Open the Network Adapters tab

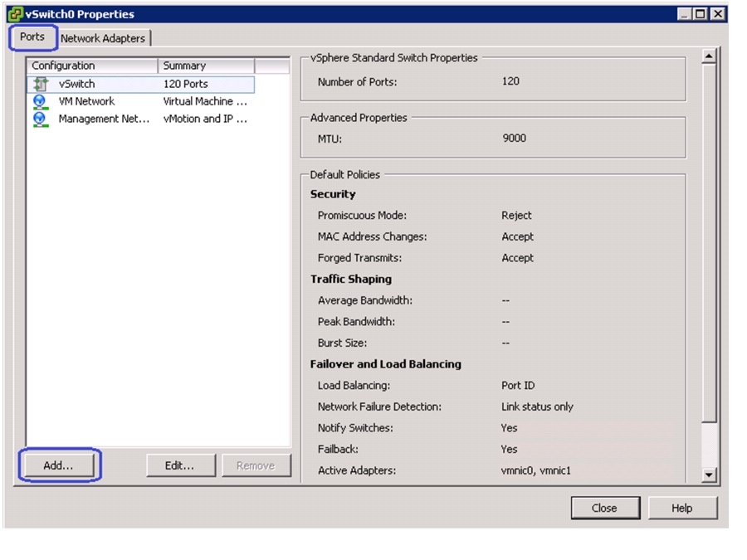click(103, 38)
